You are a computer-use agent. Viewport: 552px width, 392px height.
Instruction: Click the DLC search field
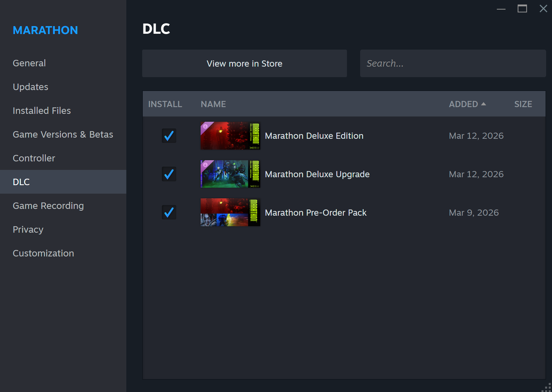[x=453, y=63]
